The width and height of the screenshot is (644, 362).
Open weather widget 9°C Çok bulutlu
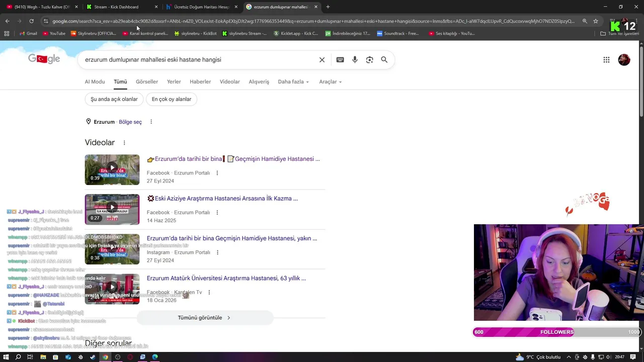539,357
